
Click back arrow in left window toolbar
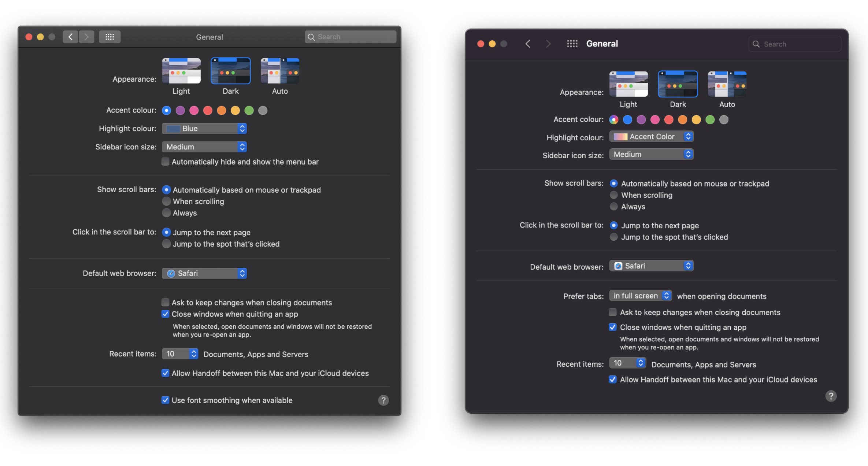70,37
